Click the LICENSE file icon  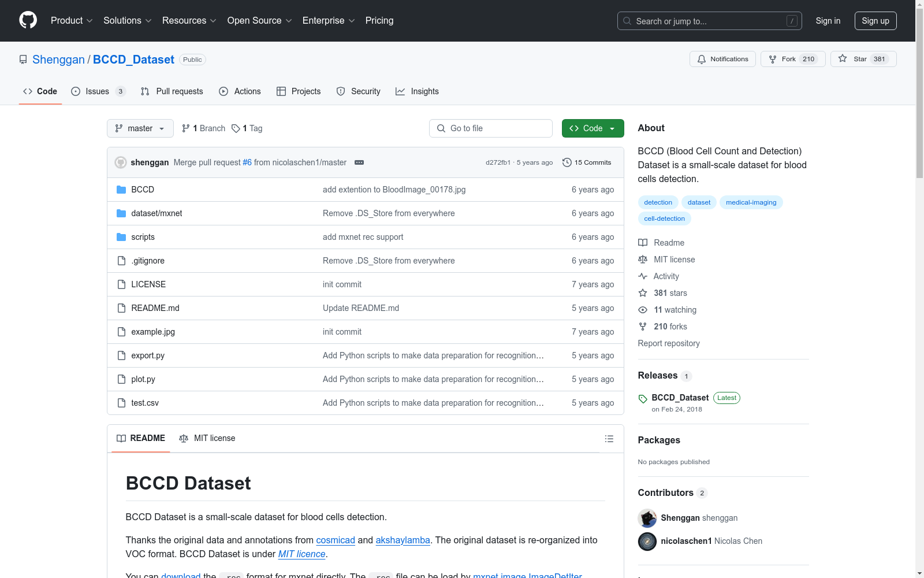click(x=121, y=284)
